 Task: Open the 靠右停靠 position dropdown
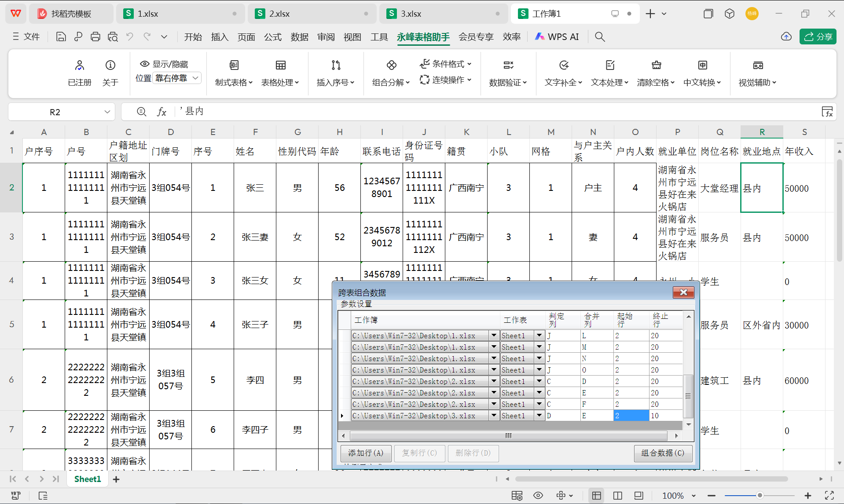pyautogui.click(x=177, y=78)
